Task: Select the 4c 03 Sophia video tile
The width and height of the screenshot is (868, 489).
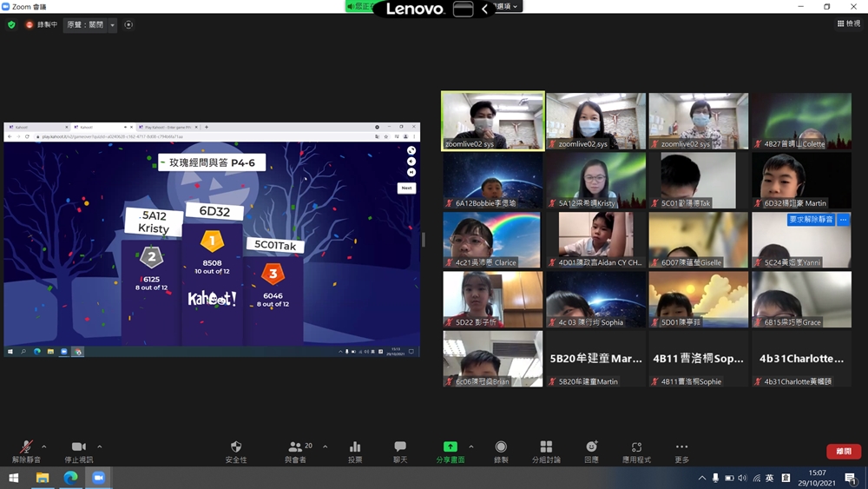Action: coord(595,299)
